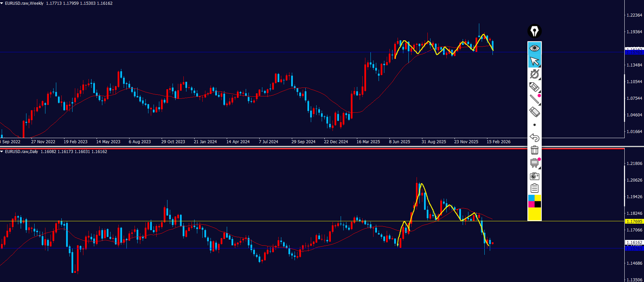Expand the EURUSD Daily chart triangle
The height and width of the screenshot is (282, 644).
tap(2, 152)
